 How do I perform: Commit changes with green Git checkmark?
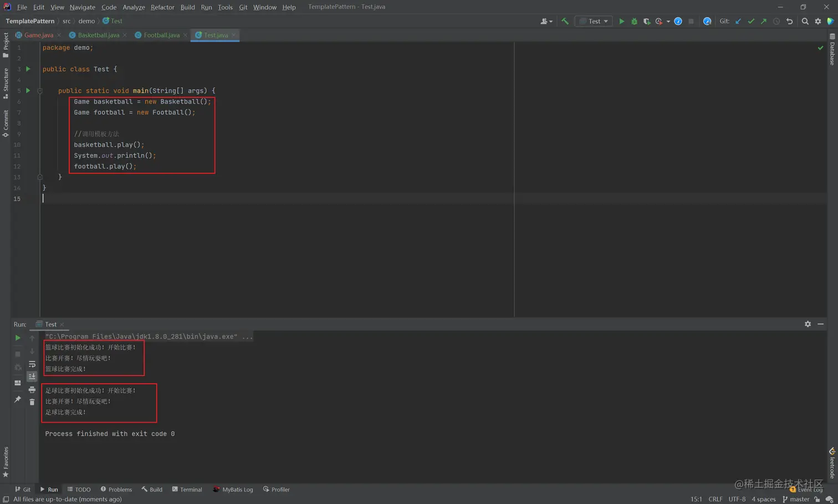click(751, 21)
